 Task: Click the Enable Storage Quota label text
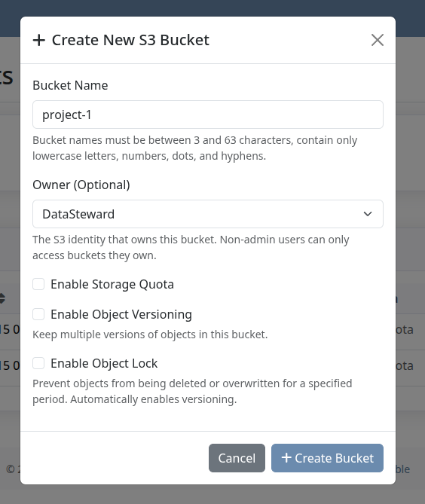coord(112,285)
